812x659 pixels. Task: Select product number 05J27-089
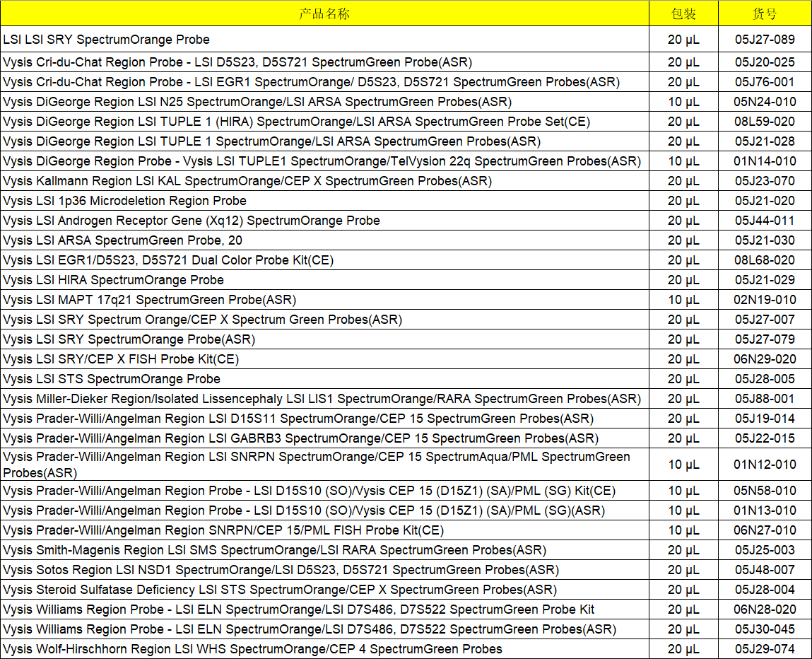pos(765,40)
